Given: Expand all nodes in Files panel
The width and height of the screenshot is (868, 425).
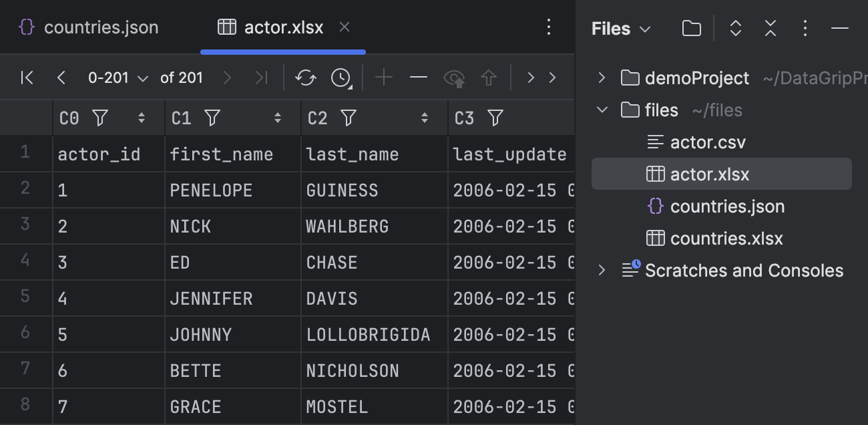Looking at the screenshot, I should 736,29.
